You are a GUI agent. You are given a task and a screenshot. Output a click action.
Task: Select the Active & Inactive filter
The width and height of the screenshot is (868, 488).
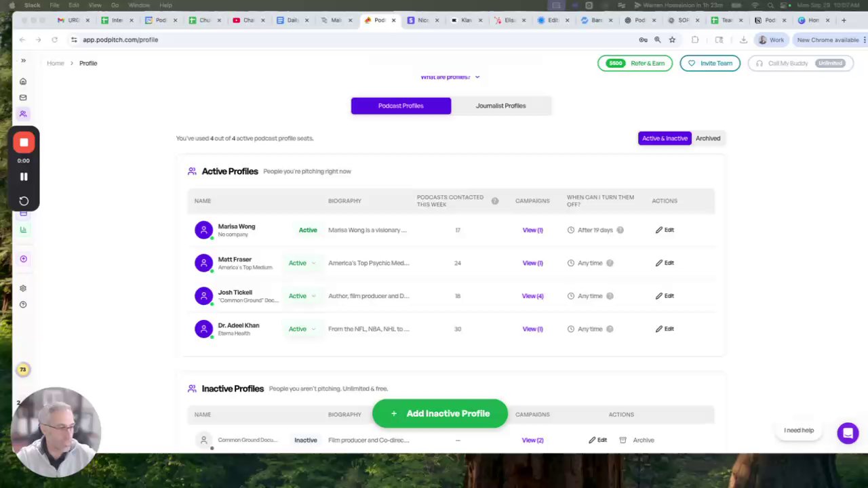(x=665, y=138)
